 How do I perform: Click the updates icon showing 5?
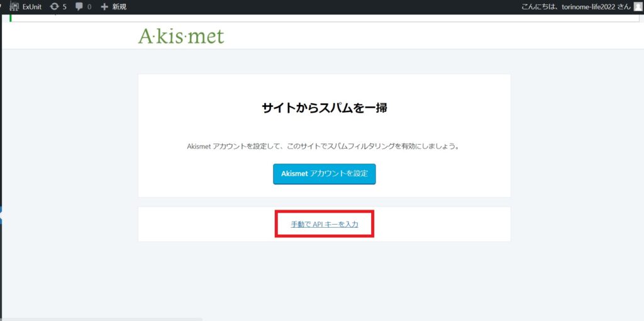58,6
